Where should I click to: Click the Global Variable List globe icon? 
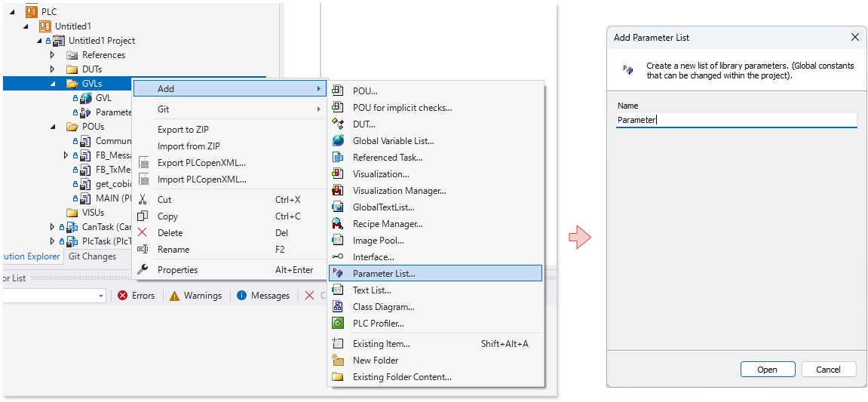point(338,141)
